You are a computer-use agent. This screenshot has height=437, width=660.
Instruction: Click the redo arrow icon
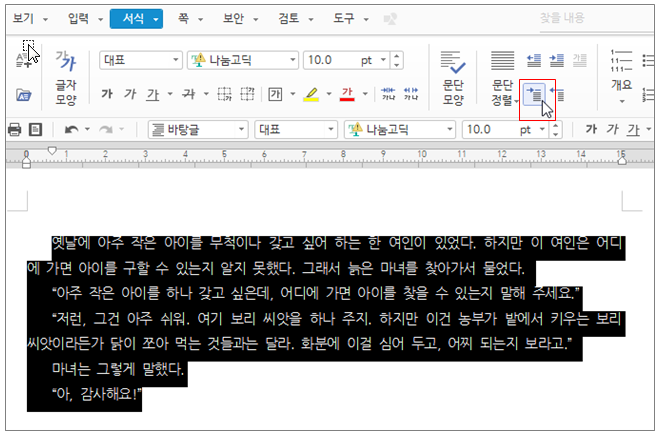pos(106,129)
